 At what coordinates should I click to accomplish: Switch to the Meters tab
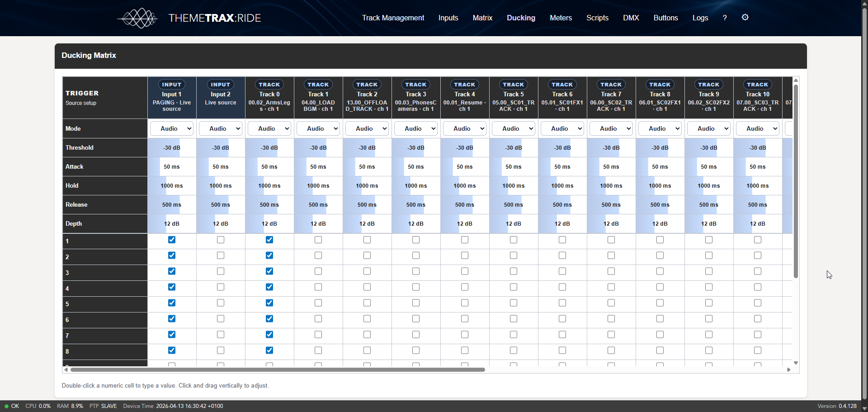click(561, 18)
